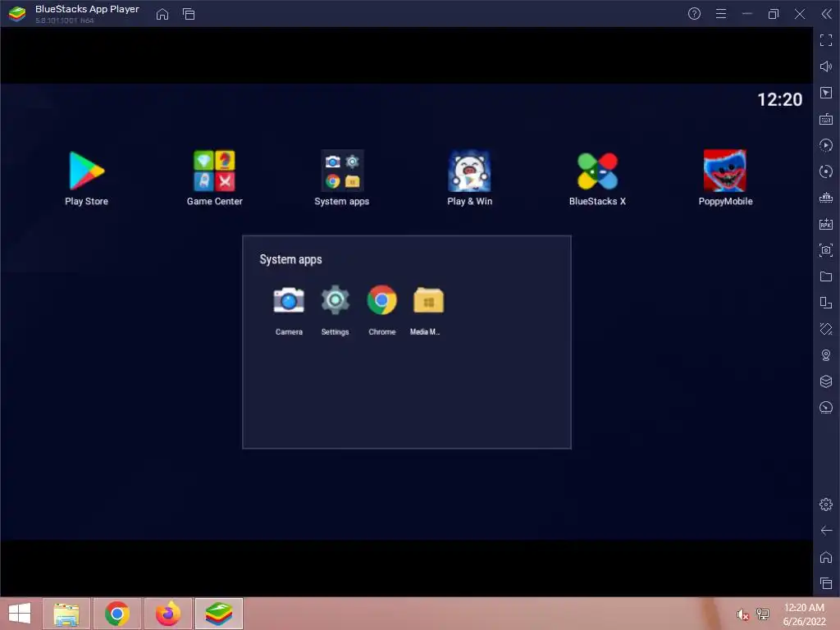
Task: Click the multi-instance manager icon in sidebar
Action: coord(826,303)
